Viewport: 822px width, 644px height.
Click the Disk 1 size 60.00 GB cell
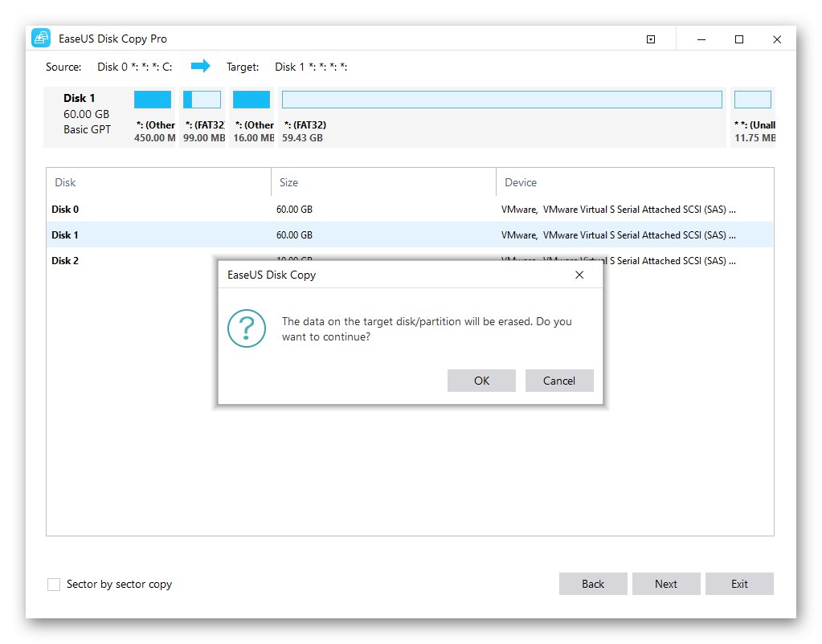(x=294, y=234)
